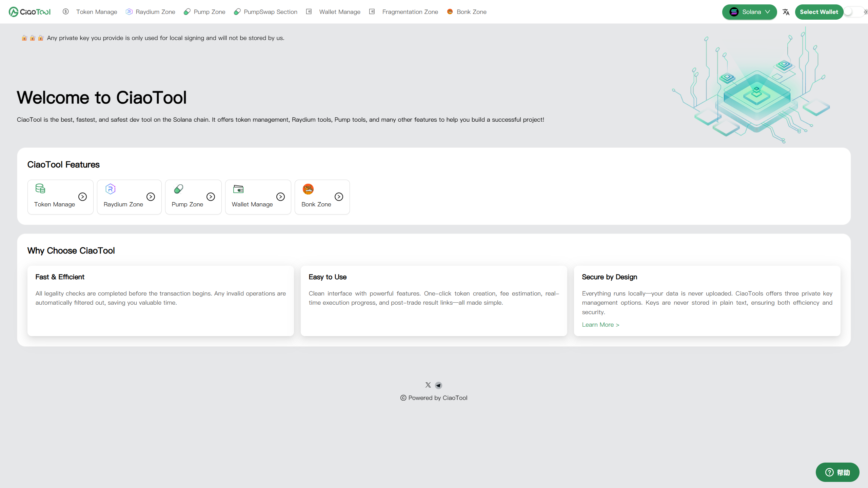Screen dimensions: 868x488
Task: Click the Raydium Zone card arrow
Action: [151, 197]
